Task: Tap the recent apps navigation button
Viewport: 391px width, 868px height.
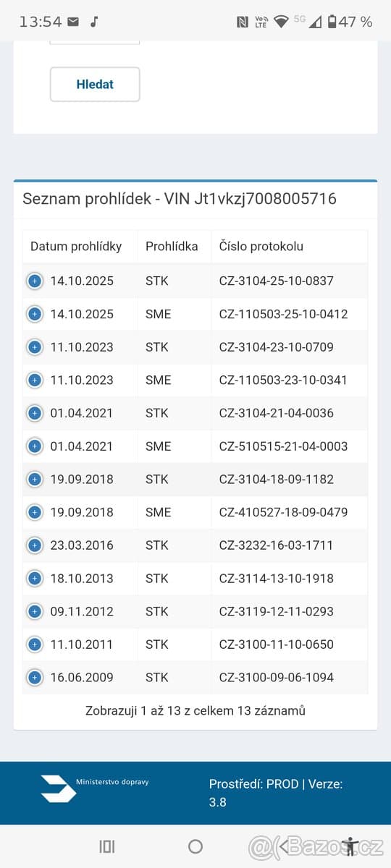Action: coord(107,846)
